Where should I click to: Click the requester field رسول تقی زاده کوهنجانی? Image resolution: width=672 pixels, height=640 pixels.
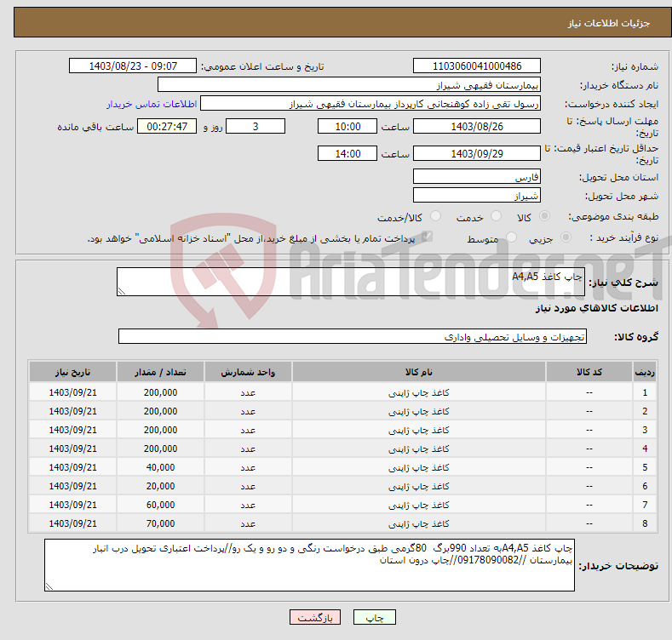(370, 104)
